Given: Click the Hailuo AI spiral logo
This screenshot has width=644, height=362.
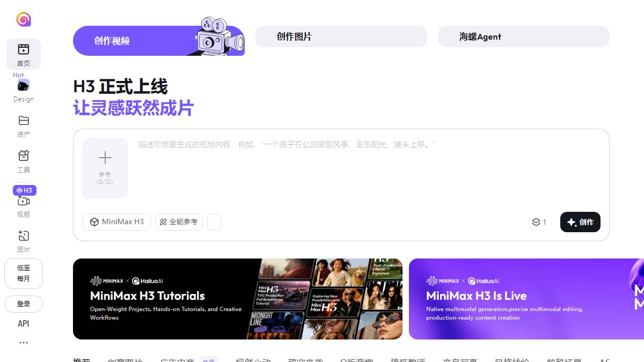Looking at the screenshot, I should point(24,19).
